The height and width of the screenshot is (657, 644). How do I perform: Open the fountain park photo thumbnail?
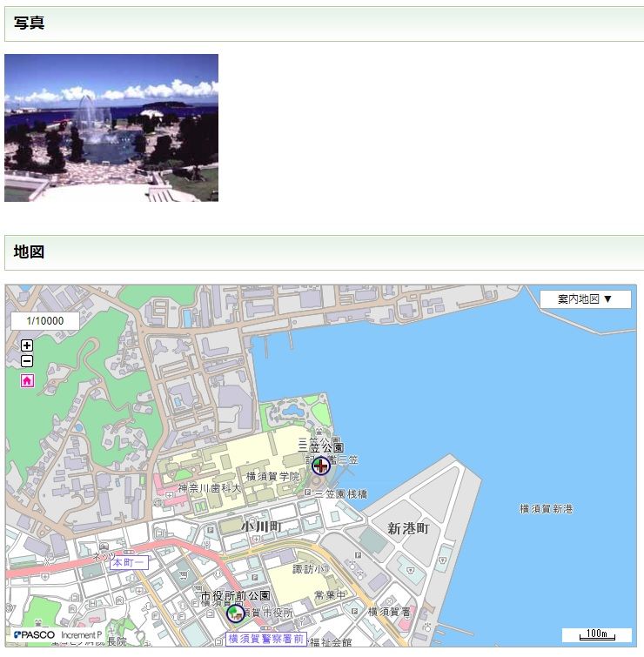111,128
